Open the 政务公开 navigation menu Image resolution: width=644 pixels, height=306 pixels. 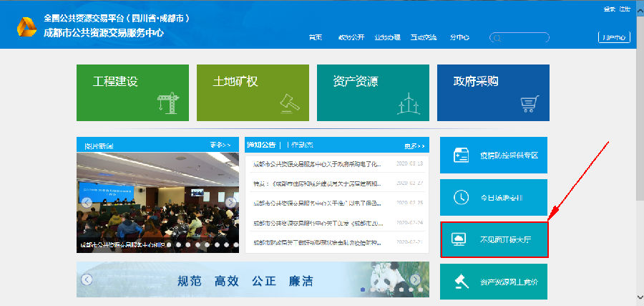[351, 37]
